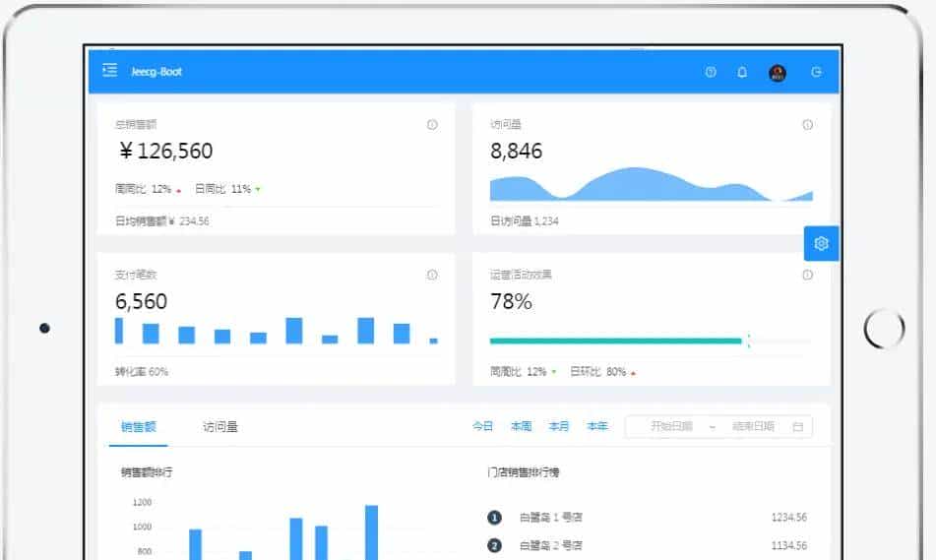936x560 pixels.
Task: Click the end date input field
Action: 753,426
